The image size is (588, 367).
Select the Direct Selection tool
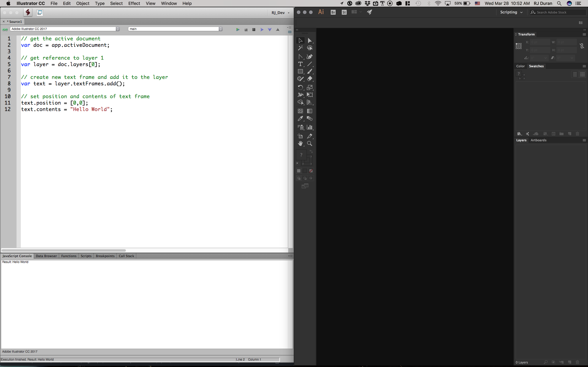[309, 40]
